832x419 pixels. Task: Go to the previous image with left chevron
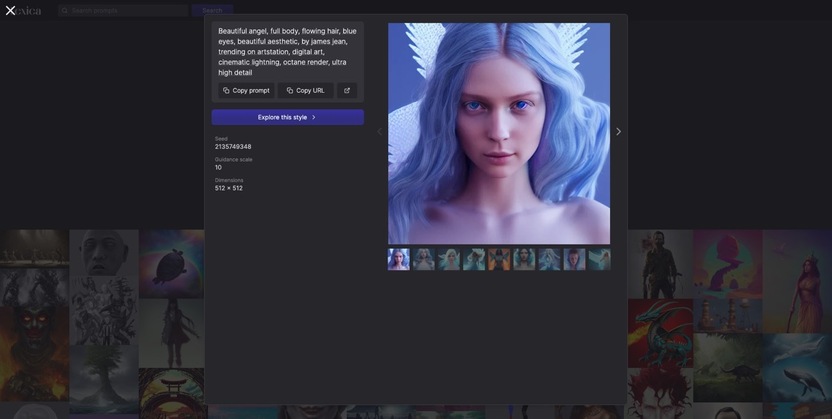[x=379, y=132]
